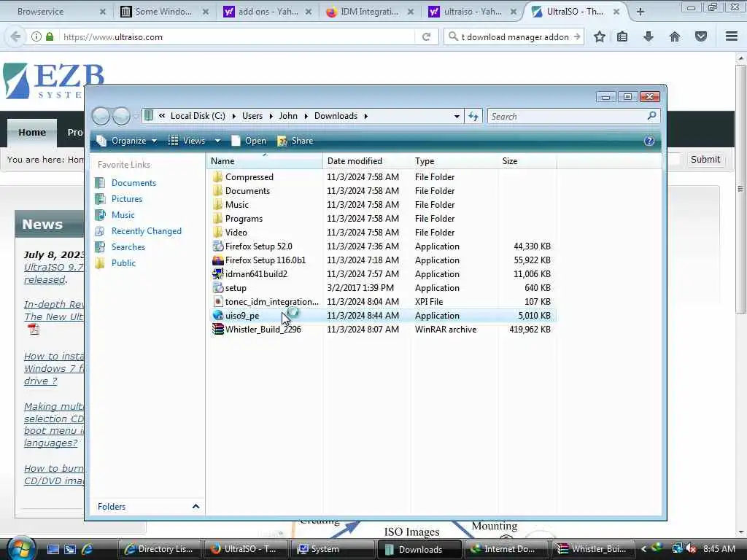The width and height of the screenshot is (747, 560).
Task: Open Firefox bookmarks list icon
Action: pyautogui.click(x=622, y=36)
